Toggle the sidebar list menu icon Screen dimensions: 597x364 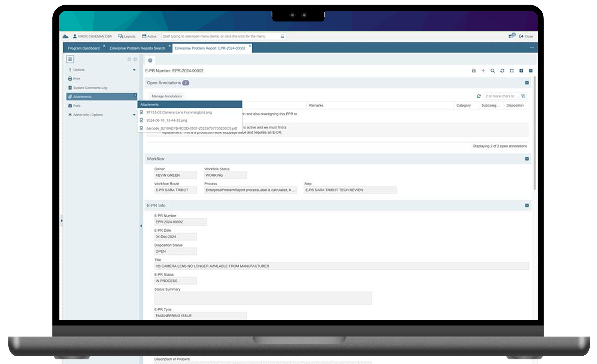point(70,59)
